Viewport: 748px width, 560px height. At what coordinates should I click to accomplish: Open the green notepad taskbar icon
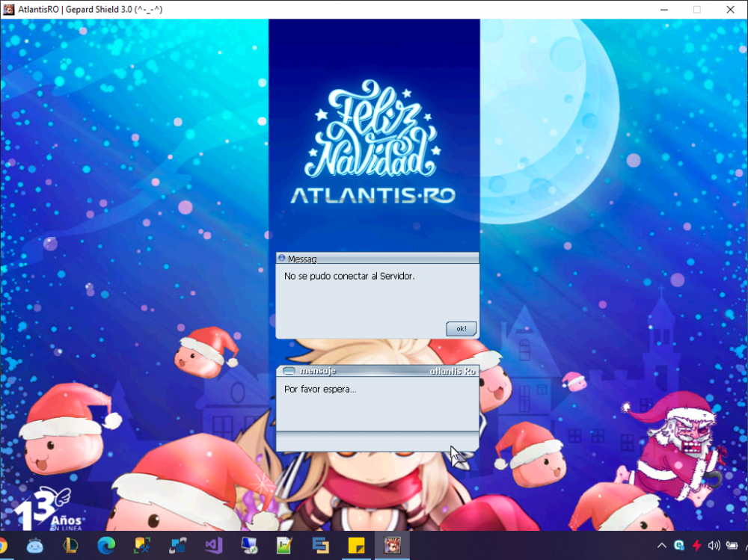point(284,546)
